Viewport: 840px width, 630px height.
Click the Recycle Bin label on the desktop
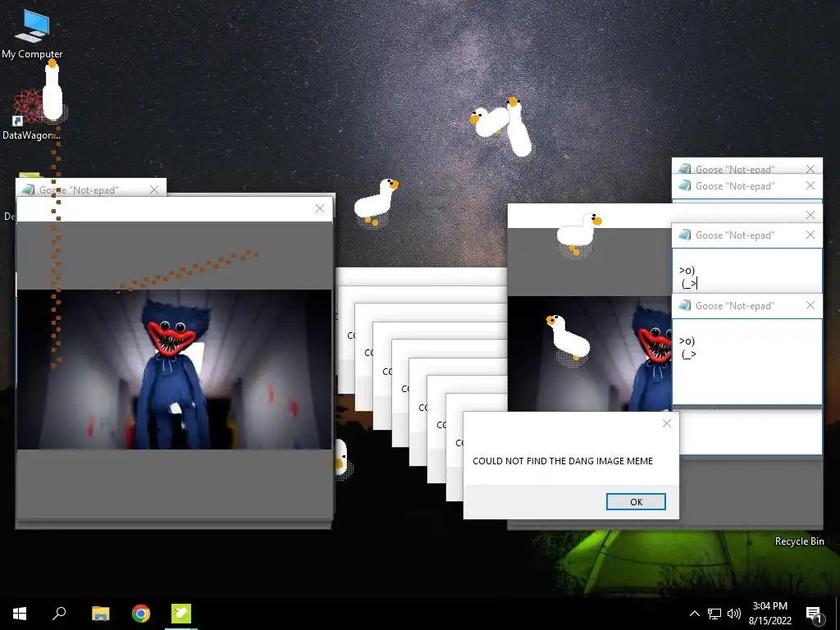799,541
